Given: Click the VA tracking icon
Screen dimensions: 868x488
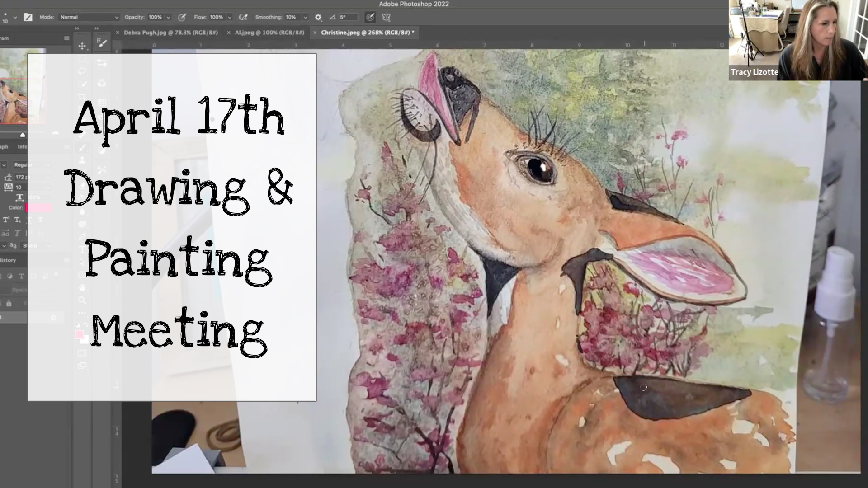Looking at the screenshot, I should point(8,187).
